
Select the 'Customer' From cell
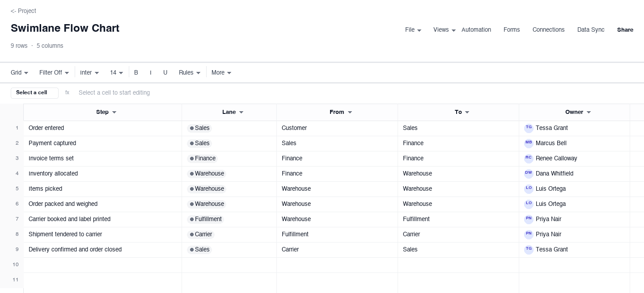point(337,128)
